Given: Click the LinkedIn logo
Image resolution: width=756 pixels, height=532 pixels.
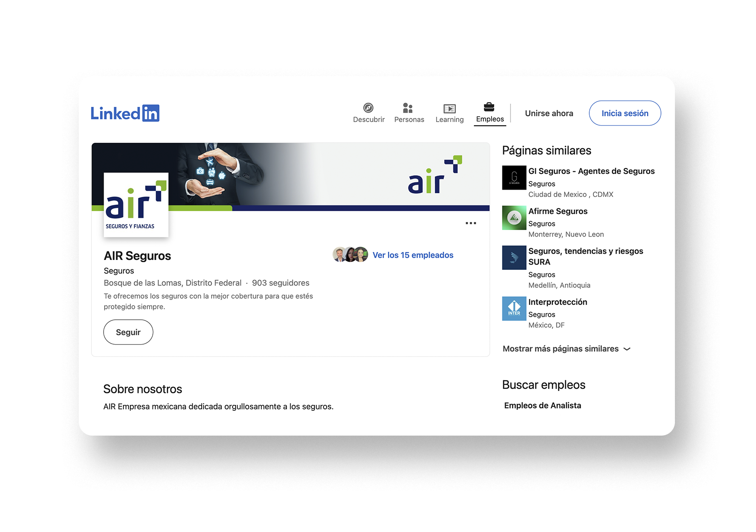Looking at the screenshot, I should click(x=125, y=113).
